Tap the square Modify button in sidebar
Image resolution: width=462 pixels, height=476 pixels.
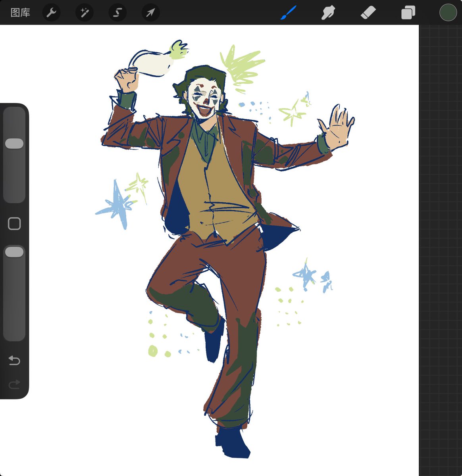tap(14, 224)
